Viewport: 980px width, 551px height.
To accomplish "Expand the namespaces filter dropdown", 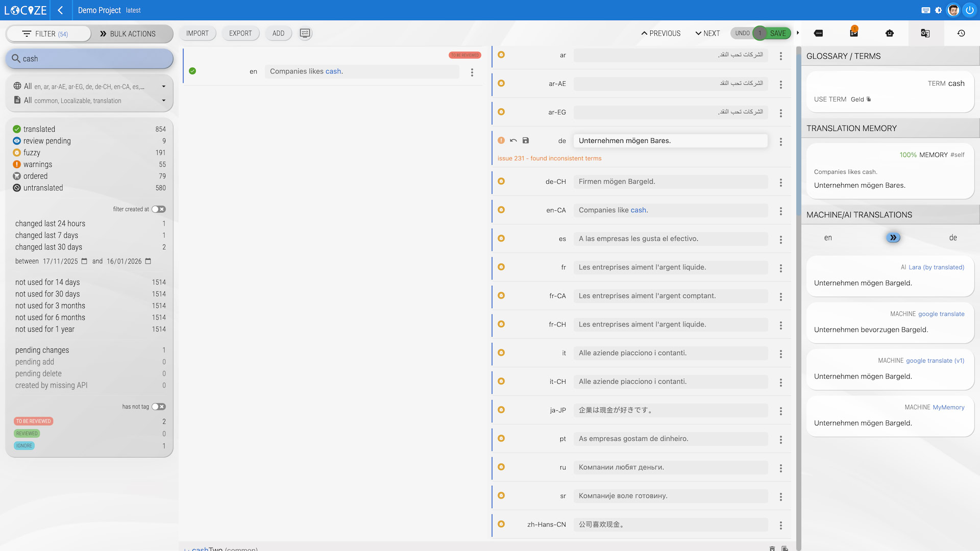I will tap(163, 101).
